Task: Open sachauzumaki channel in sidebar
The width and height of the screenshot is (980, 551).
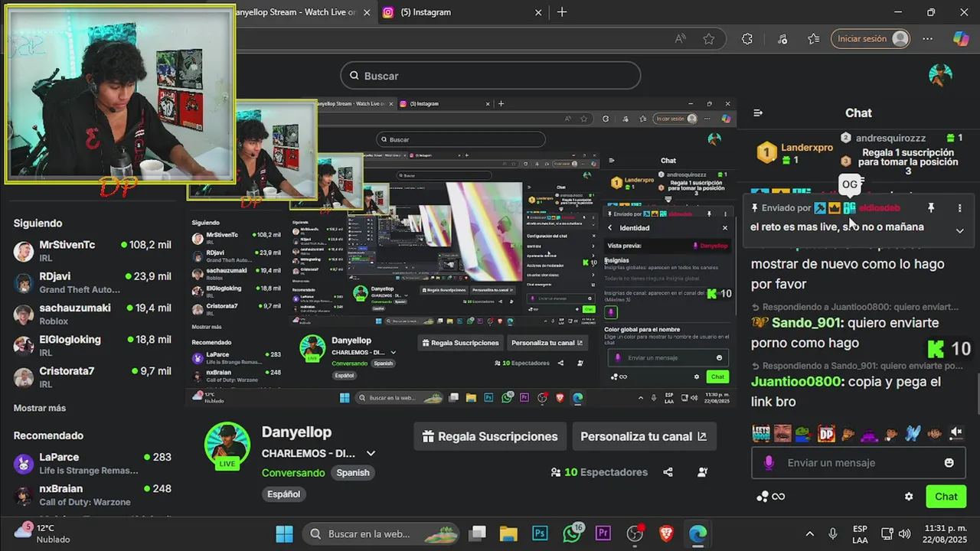Action: (92, 314)
